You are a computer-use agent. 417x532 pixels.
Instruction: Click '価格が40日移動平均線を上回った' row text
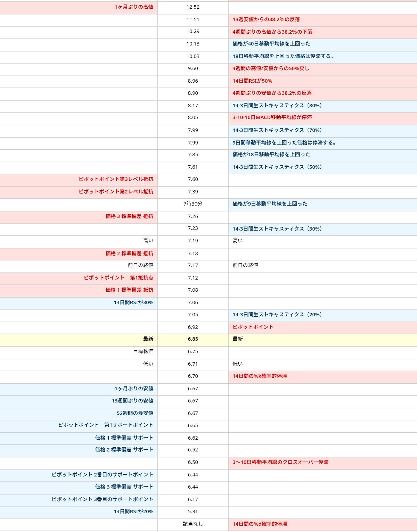271,44
